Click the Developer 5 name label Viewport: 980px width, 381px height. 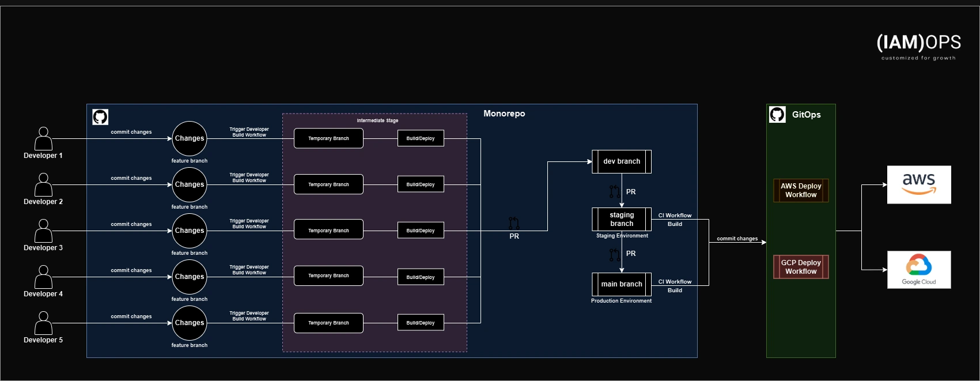pyautogui.click(x=43, y=340)
